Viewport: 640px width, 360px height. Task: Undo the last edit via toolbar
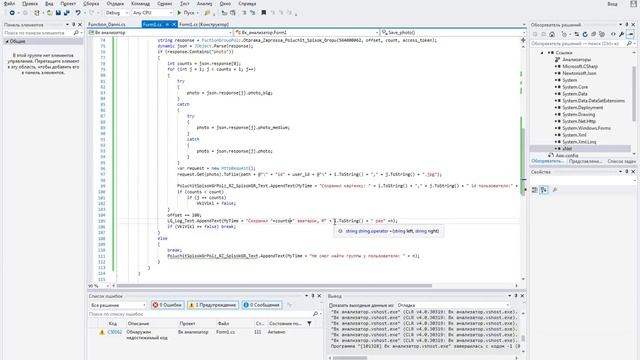coord(78,13)
